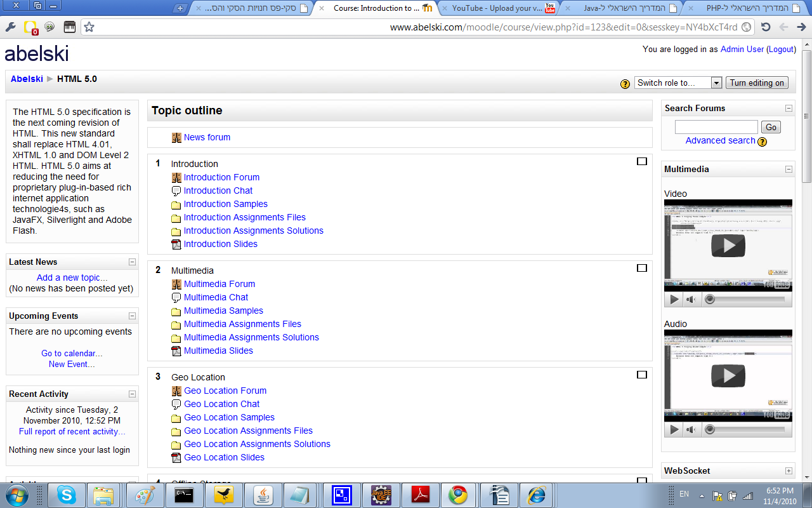This screenshot has height=508, width=812.
Task: Click the Geo Location Chat bubble icon
Action: coord(176,404)
